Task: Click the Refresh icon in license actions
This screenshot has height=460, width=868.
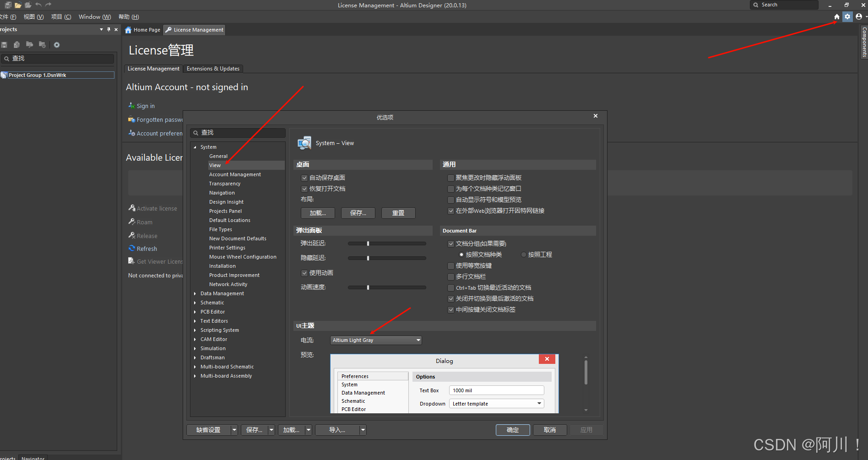Action: click(132, 248)
